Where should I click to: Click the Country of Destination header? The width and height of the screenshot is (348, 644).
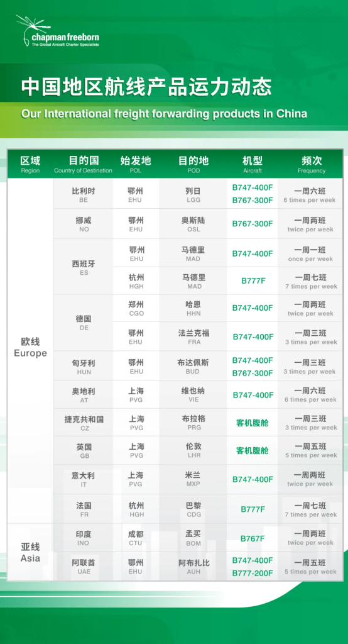[84, 164]
